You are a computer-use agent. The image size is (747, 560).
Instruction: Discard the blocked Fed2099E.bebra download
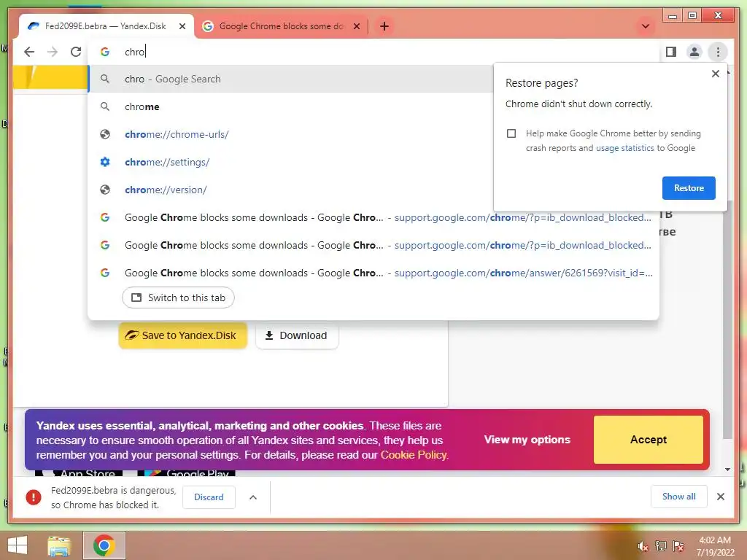[x=209, y=497]
